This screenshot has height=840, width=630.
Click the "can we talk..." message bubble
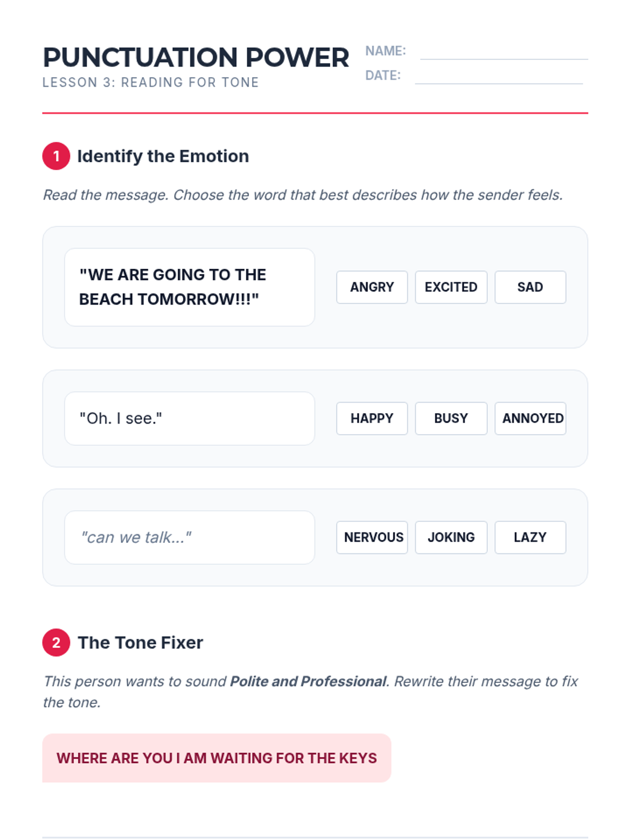(190, 537)
